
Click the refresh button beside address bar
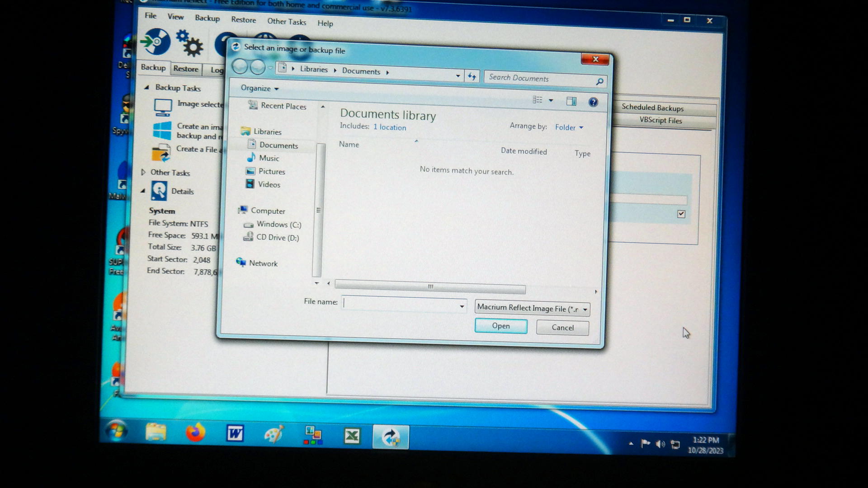[x=472, y=76]
